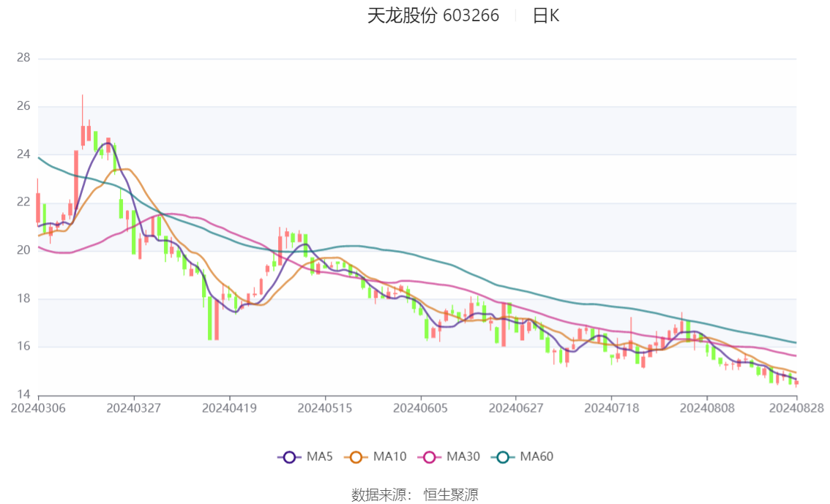830x504 pixels.
Task: Click x-axis date label 20240627
Action: [x=515, y=408]
